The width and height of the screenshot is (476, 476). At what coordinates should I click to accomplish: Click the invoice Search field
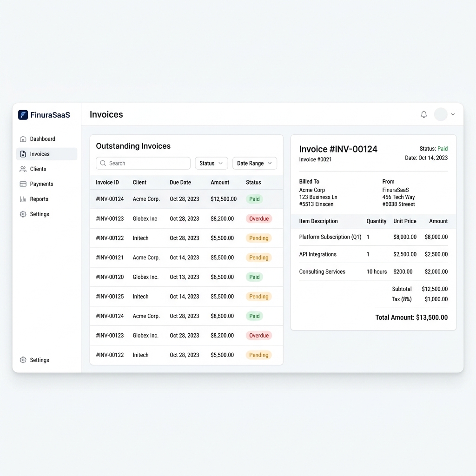pos(143,163)
